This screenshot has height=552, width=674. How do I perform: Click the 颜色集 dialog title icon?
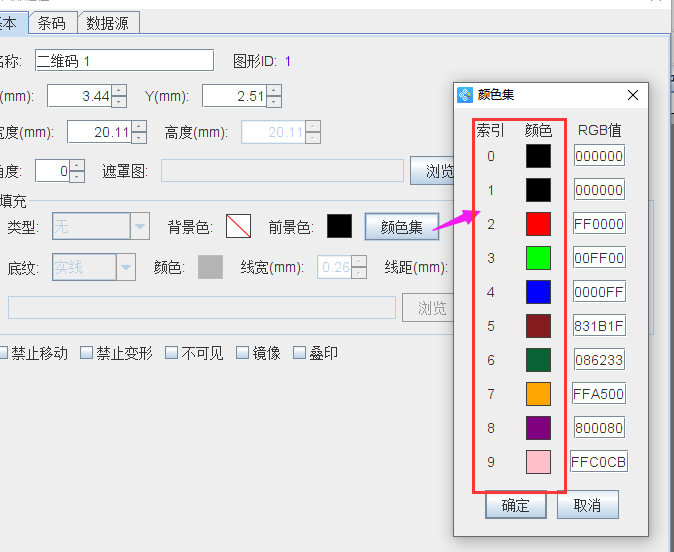pos(465,95)
